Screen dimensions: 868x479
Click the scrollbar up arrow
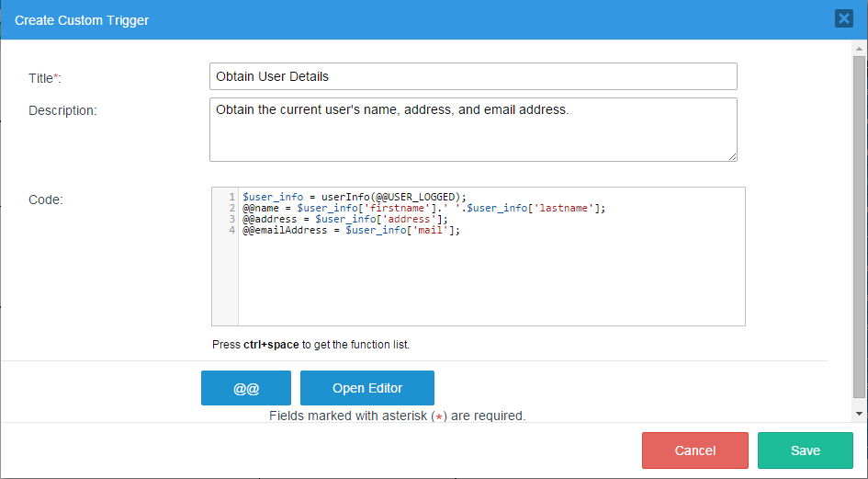tap(859, 47)
